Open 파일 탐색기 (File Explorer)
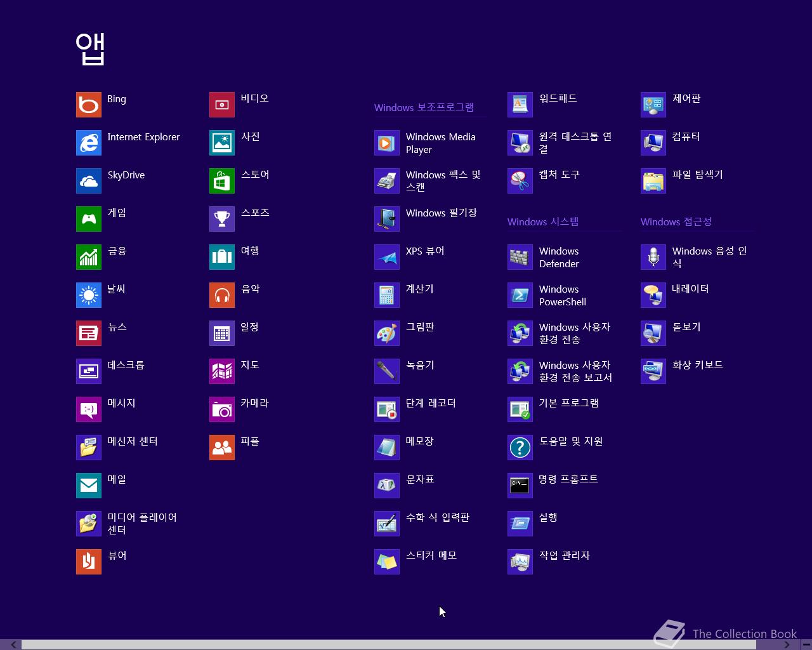The image size is (812, 650). coord(683,181)
